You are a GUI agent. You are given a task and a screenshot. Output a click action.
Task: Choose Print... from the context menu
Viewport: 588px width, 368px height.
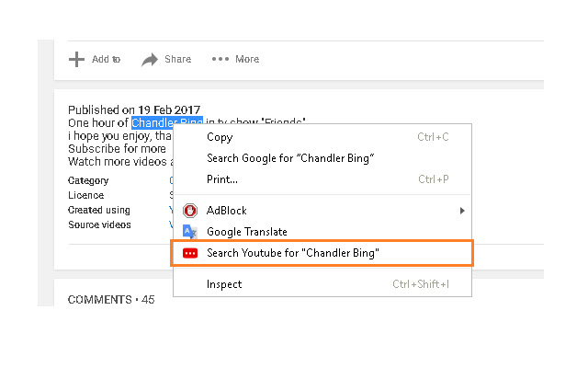point(322,179)
